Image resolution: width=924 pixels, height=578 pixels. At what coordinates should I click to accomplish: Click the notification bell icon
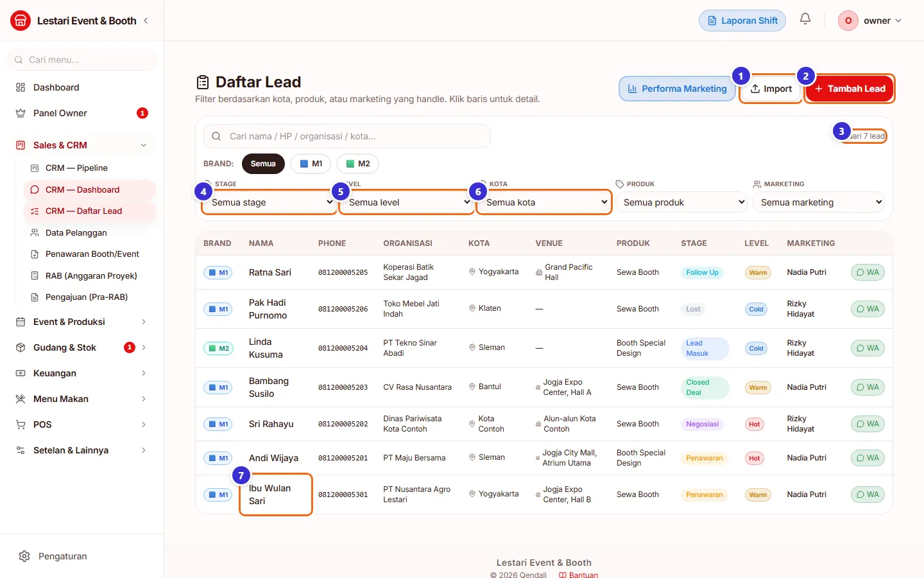pyautogui.click(x=805, y=19)
